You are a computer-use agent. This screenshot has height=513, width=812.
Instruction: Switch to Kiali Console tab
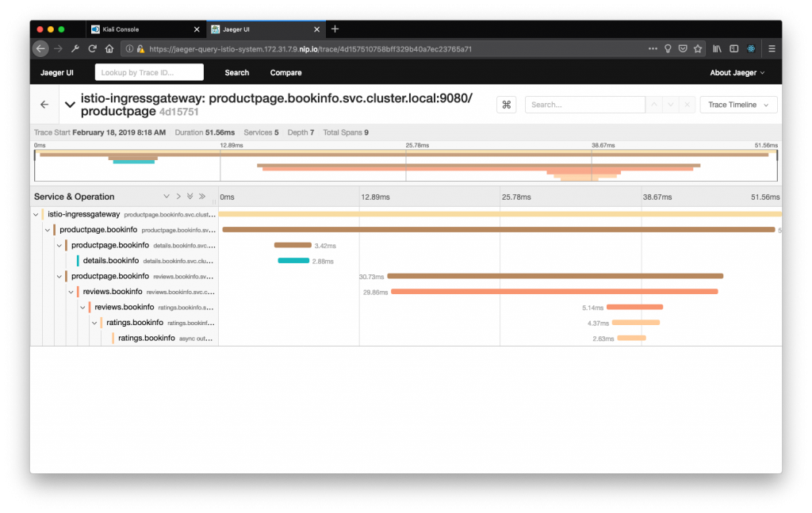pyautogui.click(x=146, y=29)
